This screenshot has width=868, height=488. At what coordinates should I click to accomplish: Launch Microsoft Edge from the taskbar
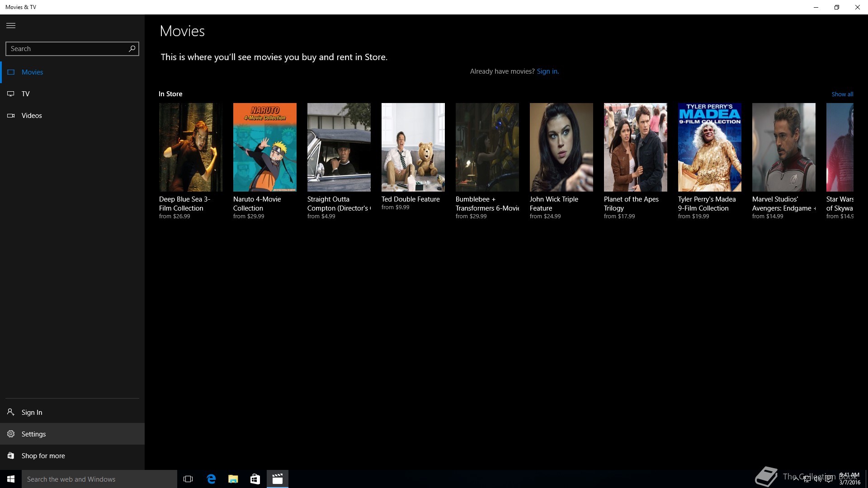coord(211,479)
